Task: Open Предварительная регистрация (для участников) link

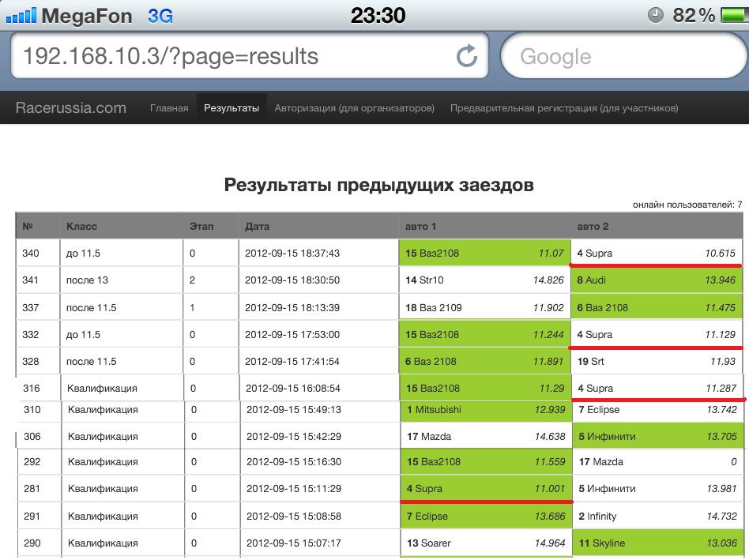Action: pos(564,108)
